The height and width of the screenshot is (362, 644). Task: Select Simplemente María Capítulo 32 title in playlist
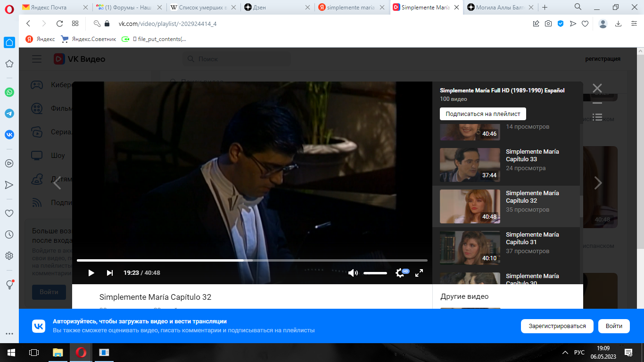coord(532,197)
